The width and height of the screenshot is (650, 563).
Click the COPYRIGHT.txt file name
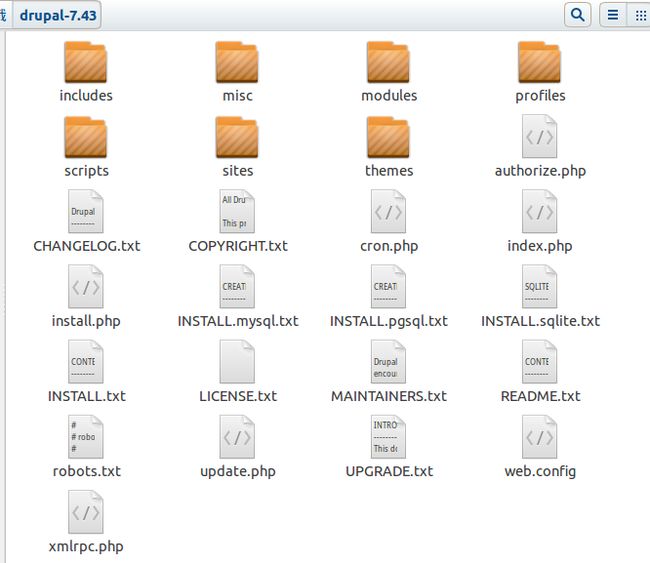pos(238,246)
